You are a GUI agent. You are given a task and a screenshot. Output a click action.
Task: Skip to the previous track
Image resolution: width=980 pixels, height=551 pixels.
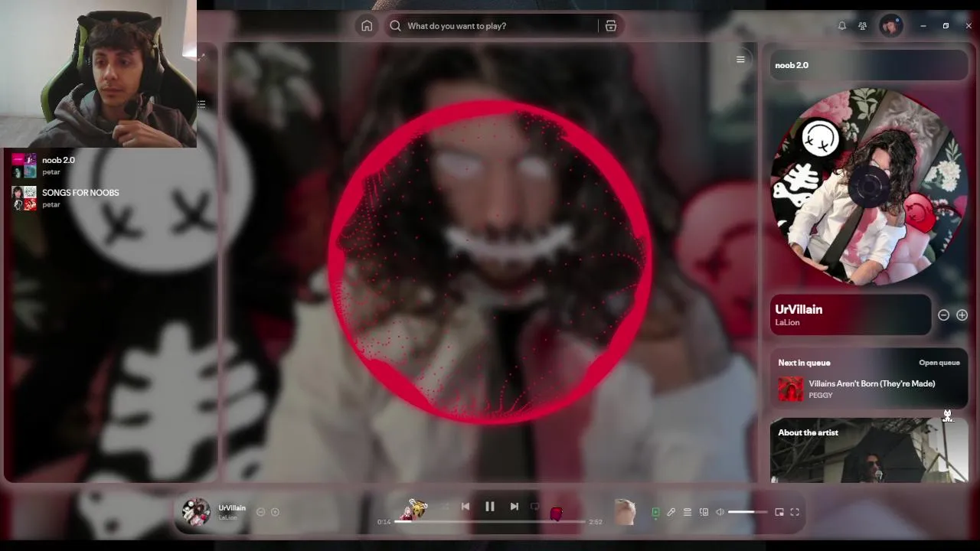(x=465, y=506)
